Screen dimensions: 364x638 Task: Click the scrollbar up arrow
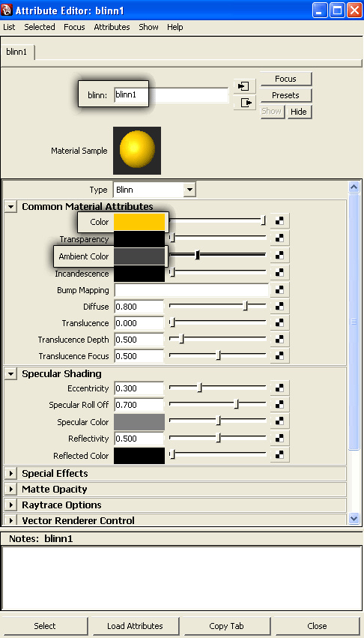pyautogui.click(x=354, y=187)
